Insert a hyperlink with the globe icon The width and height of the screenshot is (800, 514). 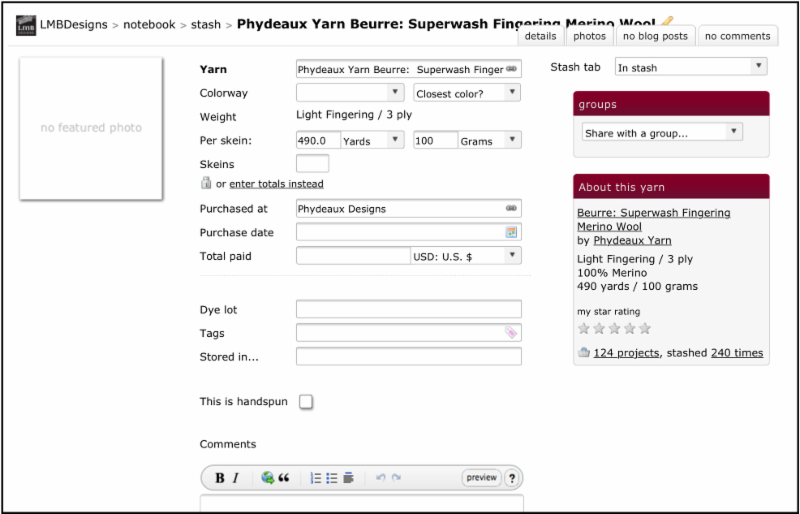click(x=267, y=478)
